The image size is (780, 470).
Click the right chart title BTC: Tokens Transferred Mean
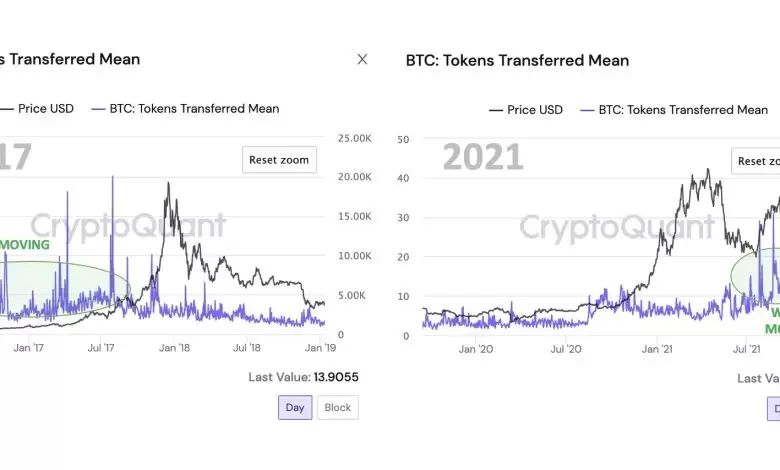coord(517,60)
